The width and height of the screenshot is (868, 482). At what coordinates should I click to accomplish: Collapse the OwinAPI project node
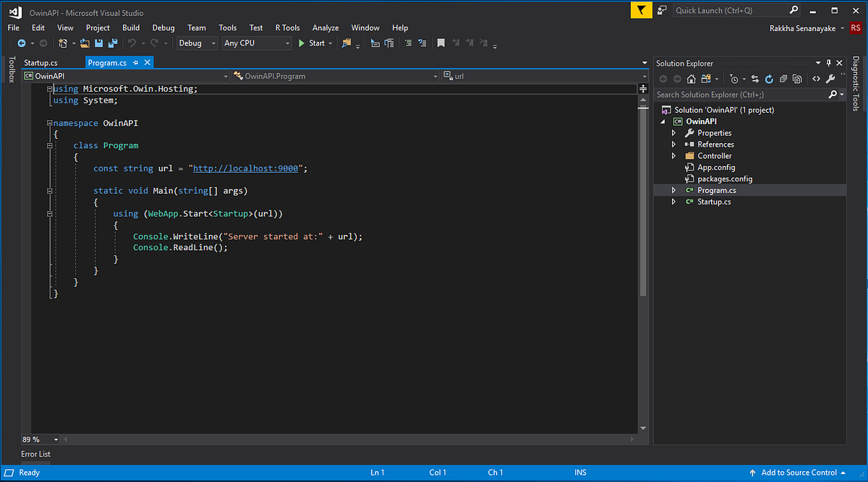(x=663, y=121)
